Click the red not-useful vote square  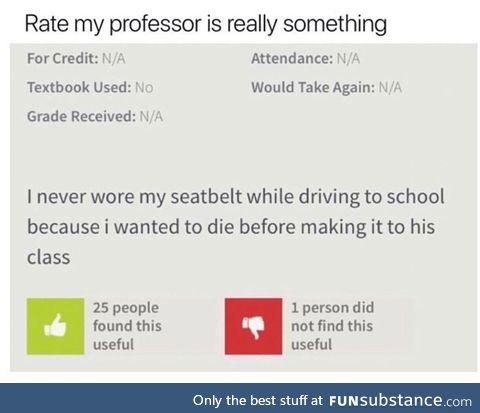253,326
